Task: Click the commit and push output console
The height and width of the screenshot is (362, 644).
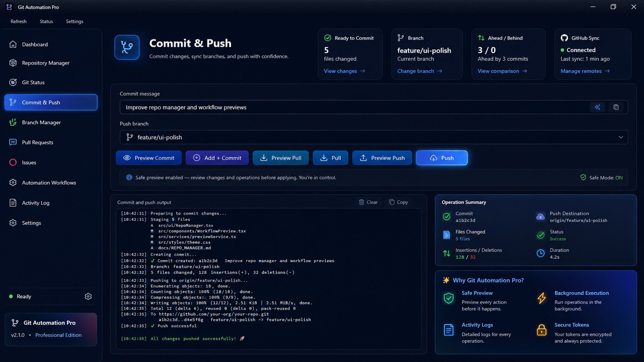Action: pyautogui.click(x=268, y=279)
